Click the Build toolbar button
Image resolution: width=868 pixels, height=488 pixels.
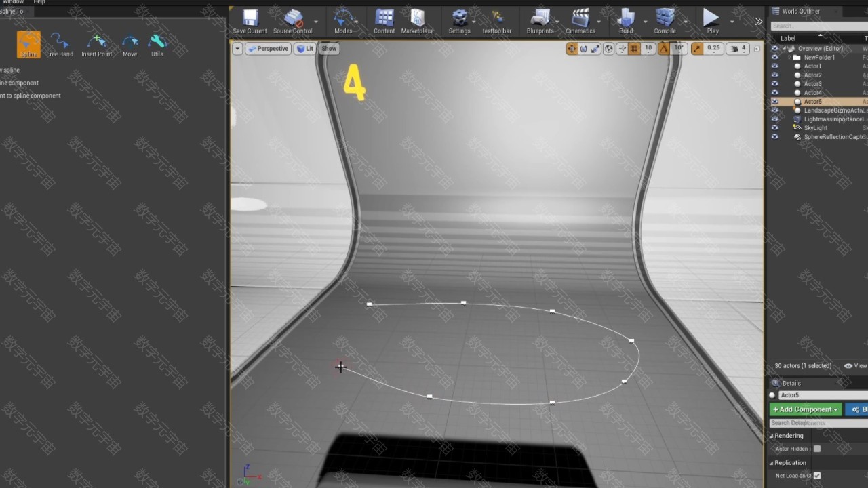pyautogui.click(x=626, y=22)
